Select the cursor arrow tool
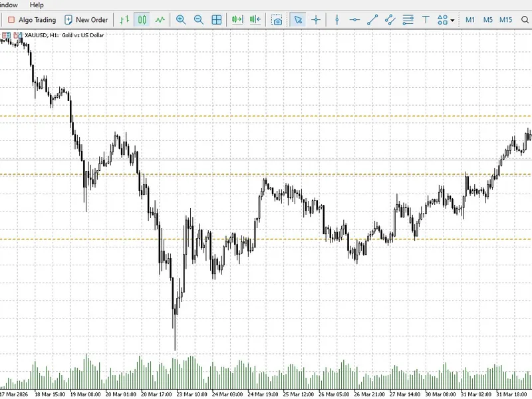 pos(298,20)
